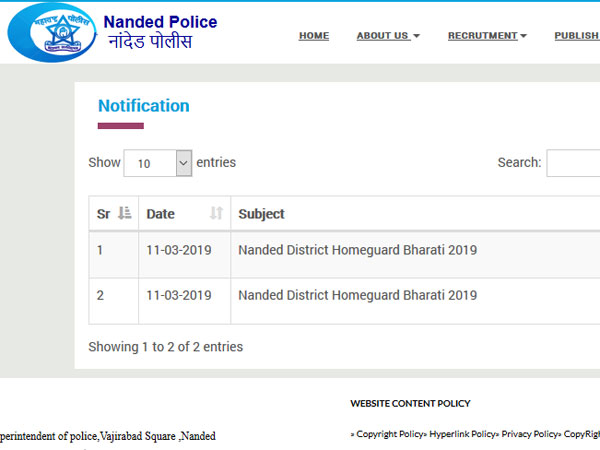Click date 11-03-2019 in row 2

tap(179, 295)
